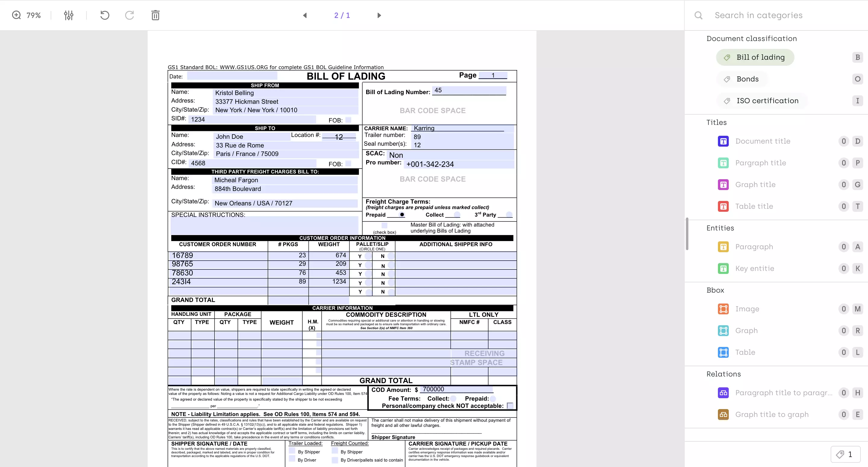Viewport: 868px width, 467px height.
Task: Click the search magnifier icon
Action: coord(698,15)
